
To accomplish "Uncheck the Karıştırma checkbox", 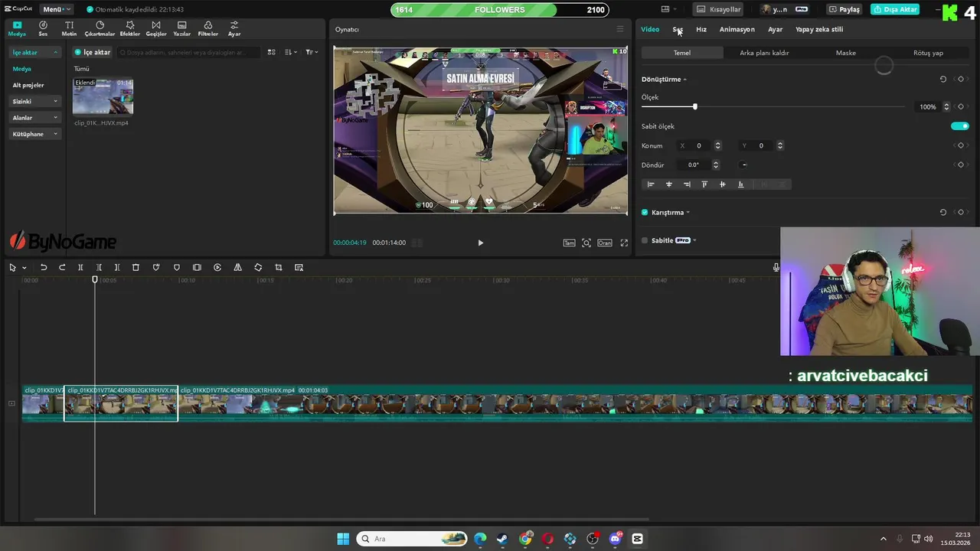I will tap(645, 212).
